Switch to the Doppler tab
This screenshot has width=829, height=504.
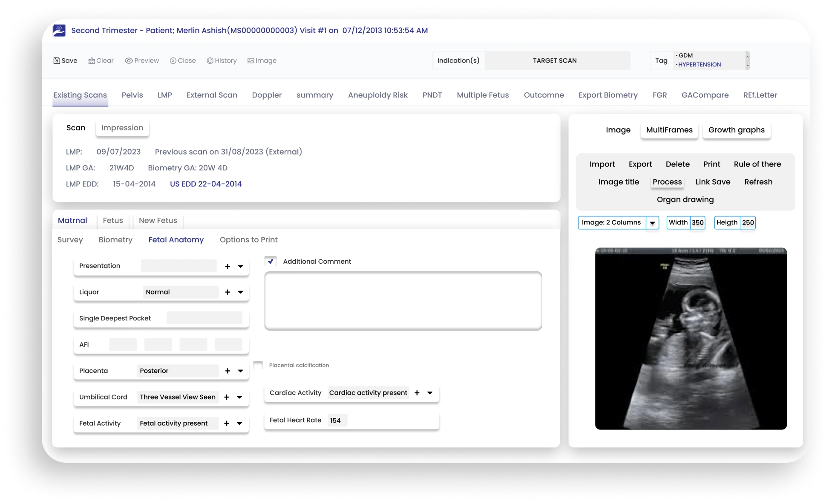pos(267,95)
